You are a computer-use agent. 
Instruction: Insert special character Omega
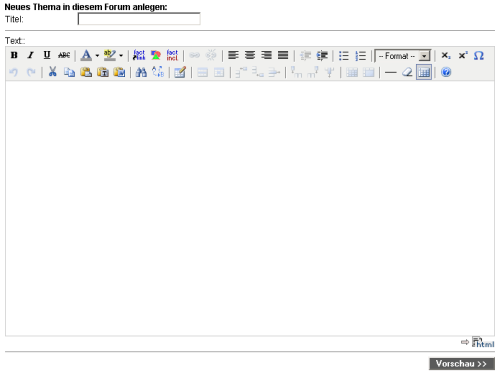pos(479,55)
